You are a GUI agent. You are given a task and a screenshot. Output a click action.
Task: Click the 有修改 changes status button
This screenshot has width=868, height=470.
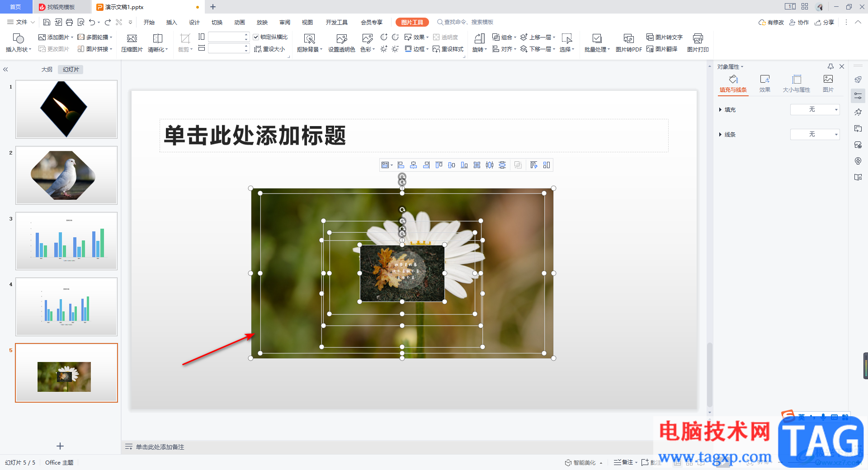click(771, 22)
